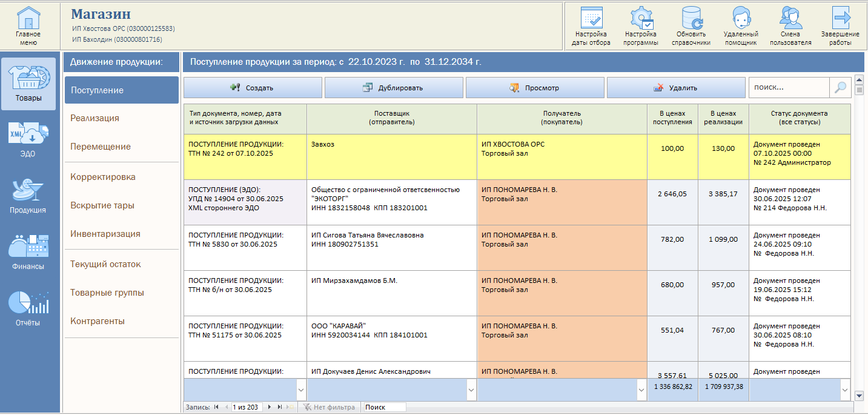The image size is (868, 415).
Task: Open Настройка даты отбора calendar icon
Action: (591, 18)
